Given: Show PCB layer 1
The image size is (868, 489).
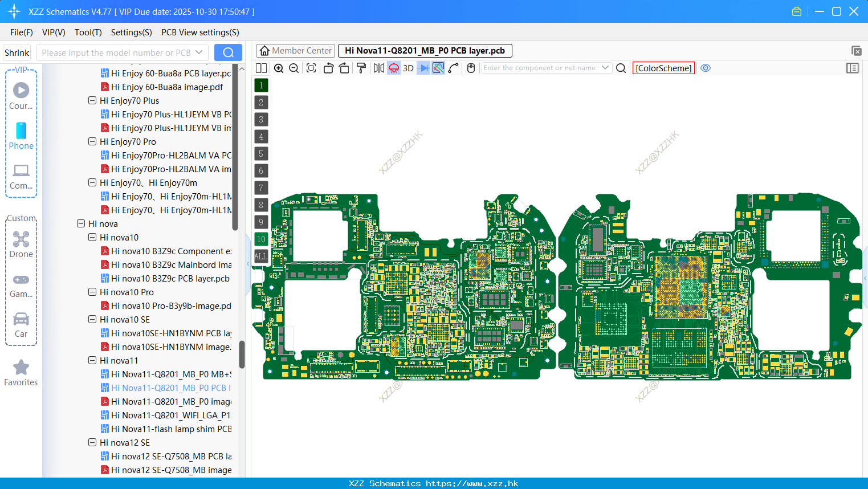Looking at the screenshot, I should (261, 85).
